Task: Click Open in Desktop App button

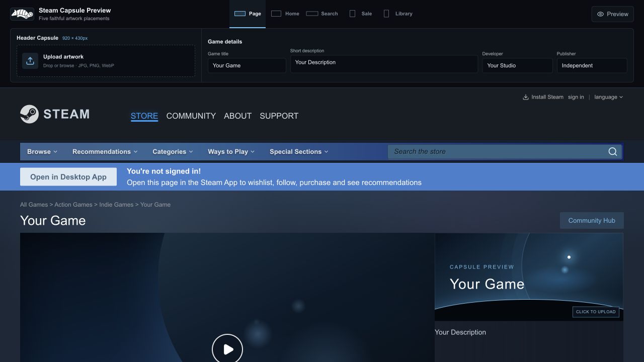Action: (68, 177)
